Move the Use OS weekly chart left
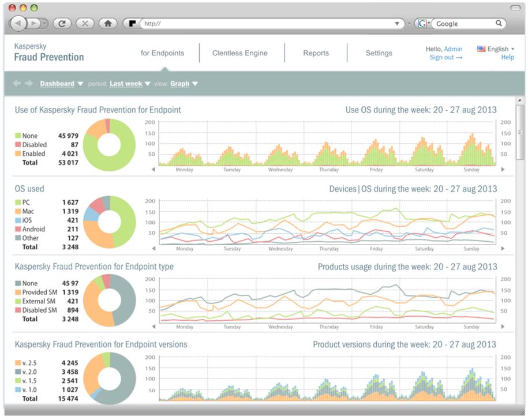The width and height of the screenshot is (528, 420). point(153,169)
